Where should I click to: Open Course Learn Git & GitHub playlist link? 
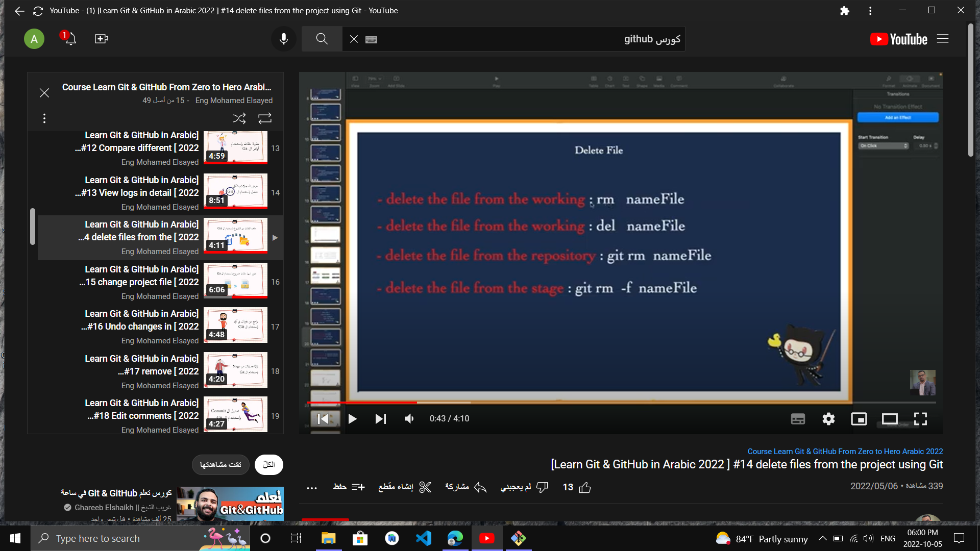coord(845,452)
